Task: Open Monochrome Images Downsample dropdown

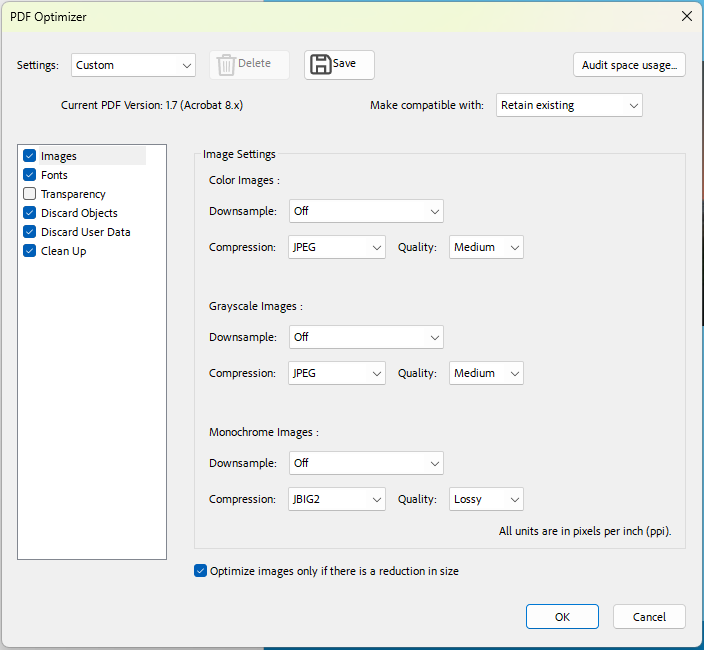Action: click(366, 463)
